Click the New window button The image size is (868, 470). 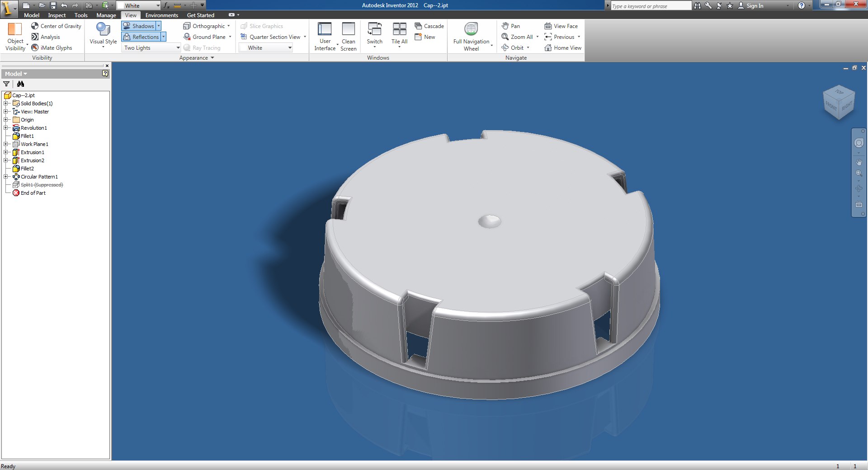click(x=425, y=37)
